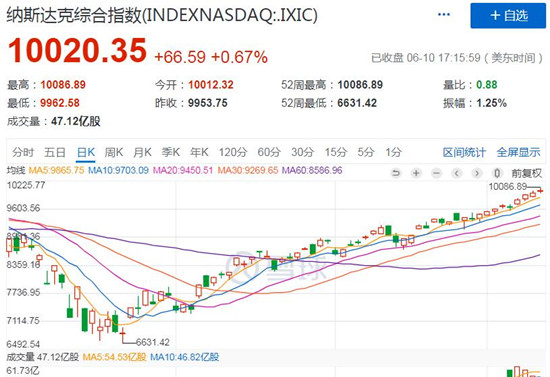Move chart left with the left chevron
This screenshot has width=550, height=377.
click(x=457, y=173)
